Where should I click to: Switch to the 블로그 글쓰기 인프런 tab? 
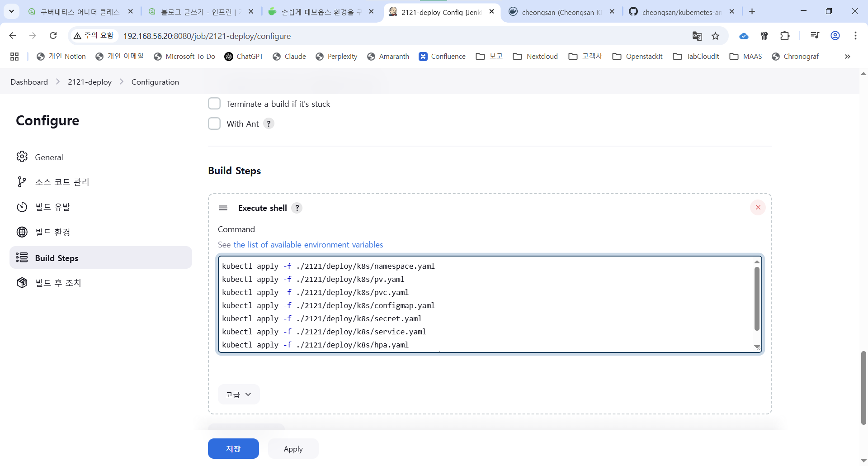pos(201,12)
